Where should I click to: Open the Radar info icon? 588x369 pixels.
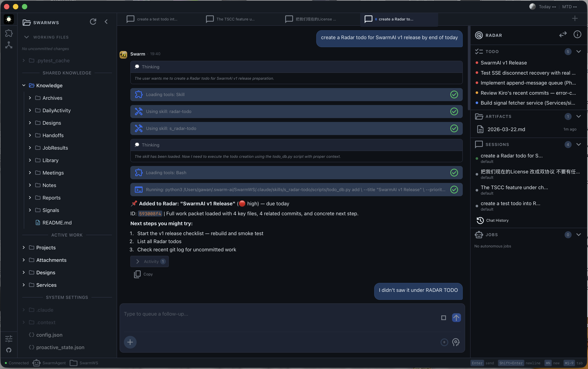577,35
